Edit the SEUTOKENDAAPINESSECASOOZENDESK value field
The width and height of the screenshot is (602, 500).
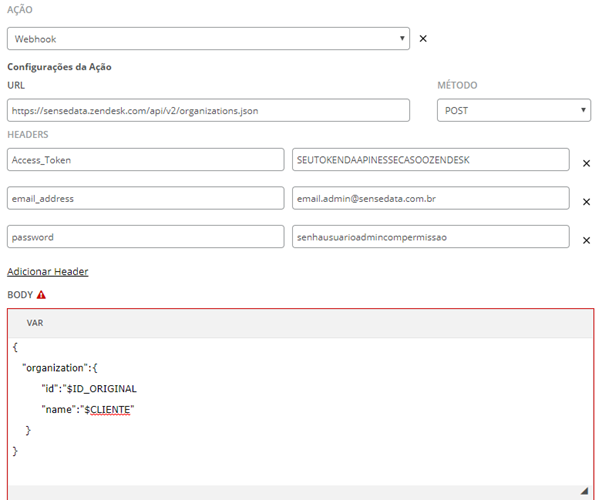click(430, 160)
